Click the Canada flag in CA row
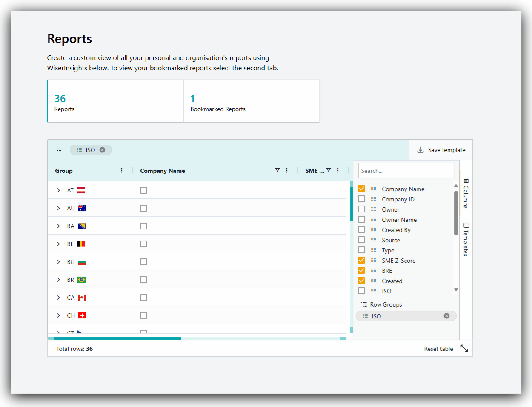The width and height of the screenshot is (532, 407). [x=82, y=298]
